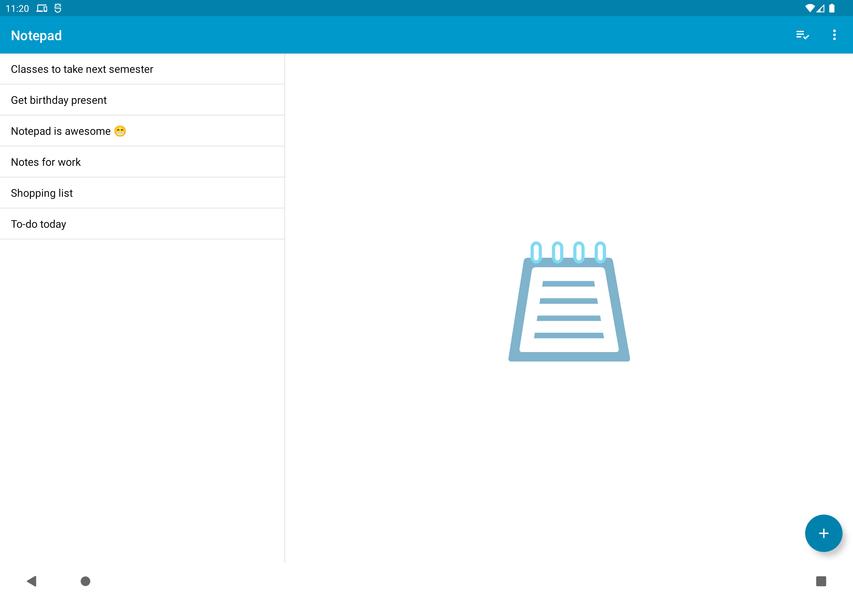
Task: Tap the Android home circle button
Action: click(85, 581)
